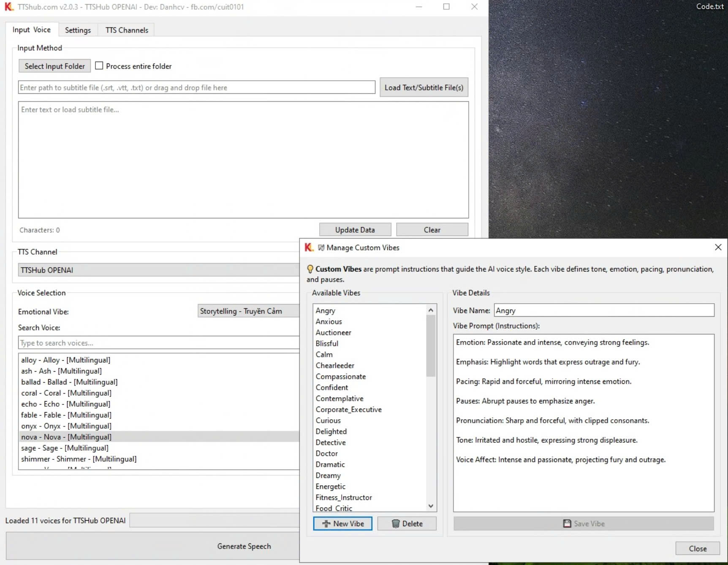
Task: Open the Emotional Vibe dropdown
Action: pos(248,311)
